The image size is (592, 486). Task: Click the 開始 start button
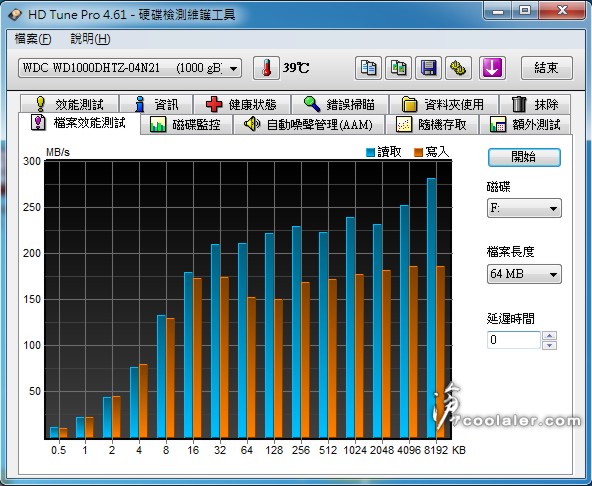click(x=524, y=157)
